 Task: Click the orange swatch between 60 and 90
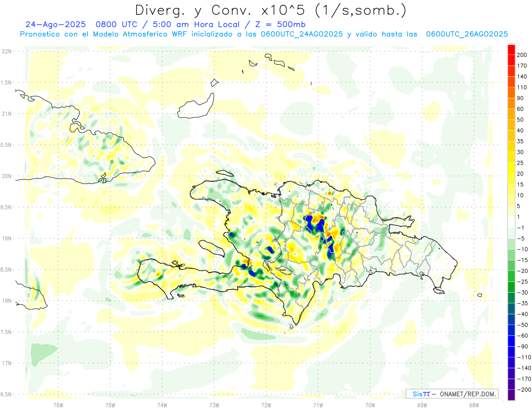pyautogui.click(x=511, y=104)
